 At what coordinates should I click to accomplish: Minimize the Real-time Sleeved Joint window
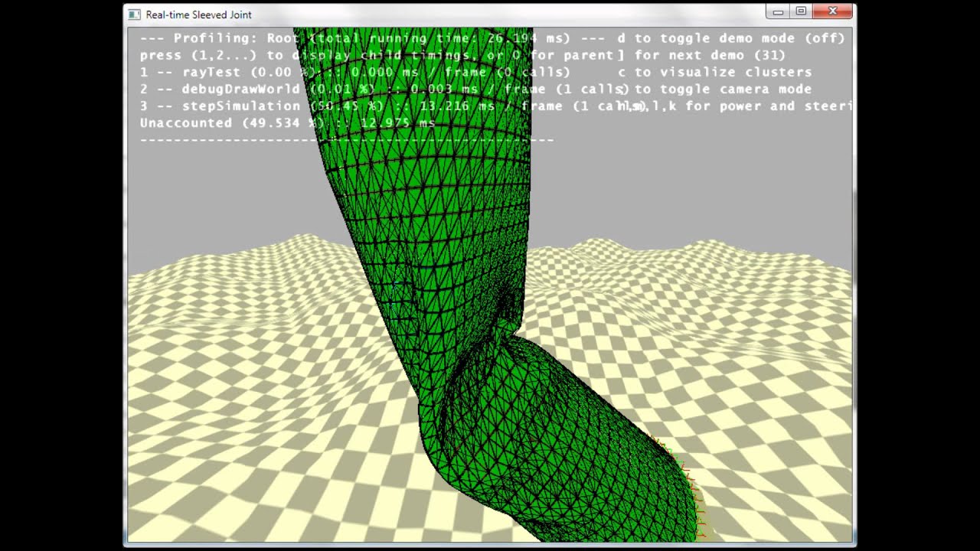(x=778, y=11)
